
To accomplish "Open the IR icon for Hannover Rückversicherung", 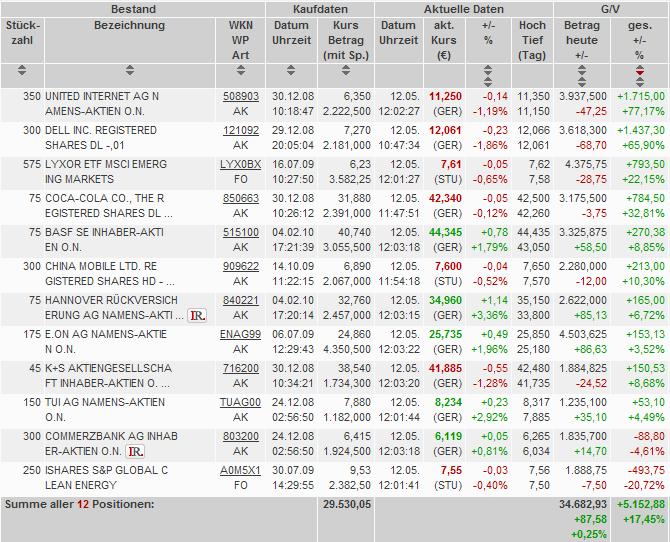I will (x=197, y=316).
